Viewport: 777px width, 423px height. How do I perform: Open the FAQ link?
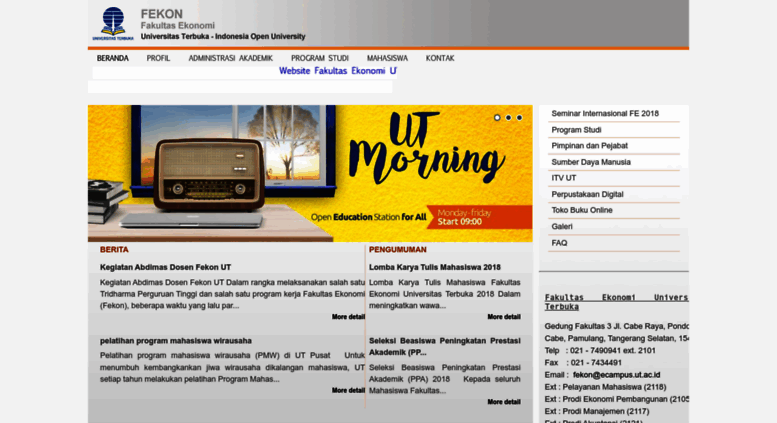[559, 243]
